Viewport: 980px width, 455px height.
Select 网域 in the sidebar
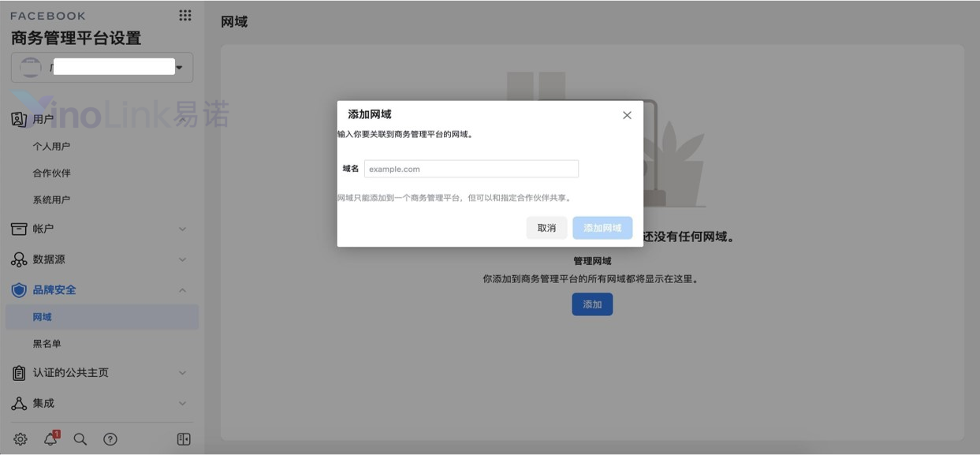pyautogui.click(x=102, y=317)
